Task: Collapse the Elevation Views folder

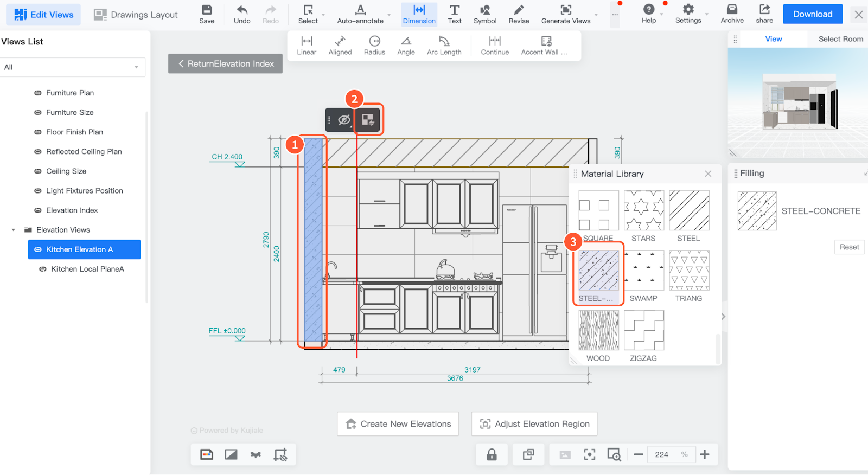Action: [x=14, y=230]
